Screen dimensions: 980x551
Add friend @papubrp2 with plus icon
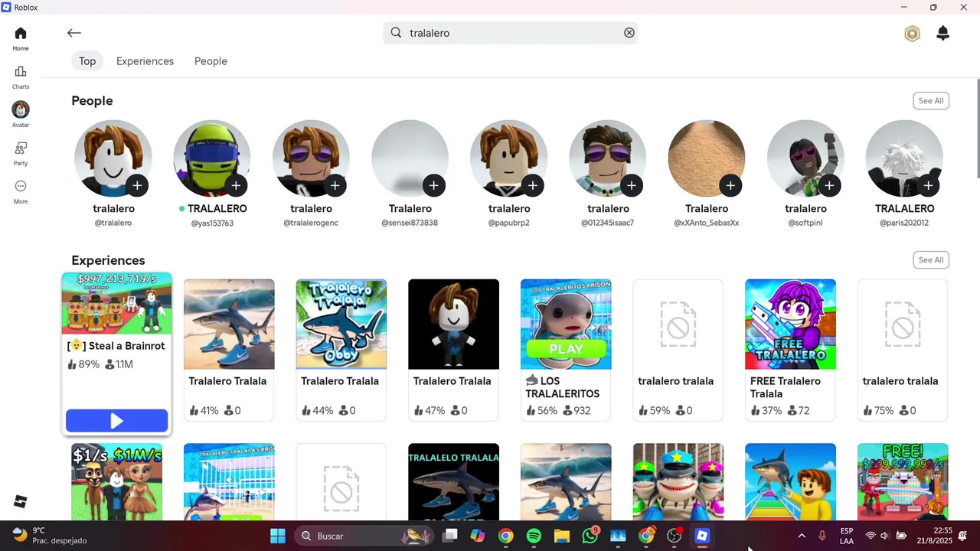pyautogui.click(x=532, y=185)
